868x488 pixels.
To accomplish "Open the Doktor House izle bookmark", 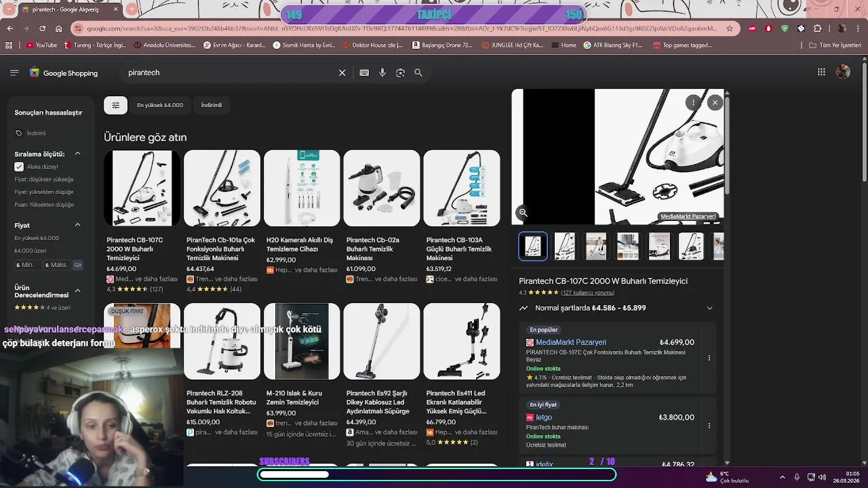I will (372, 45).
